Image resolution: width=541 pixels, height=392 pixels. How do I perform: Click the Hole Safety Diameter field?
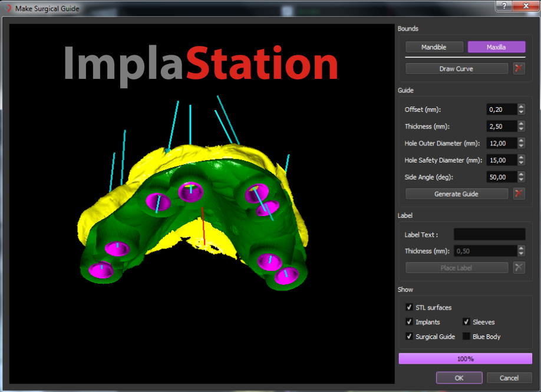point(502,160)
